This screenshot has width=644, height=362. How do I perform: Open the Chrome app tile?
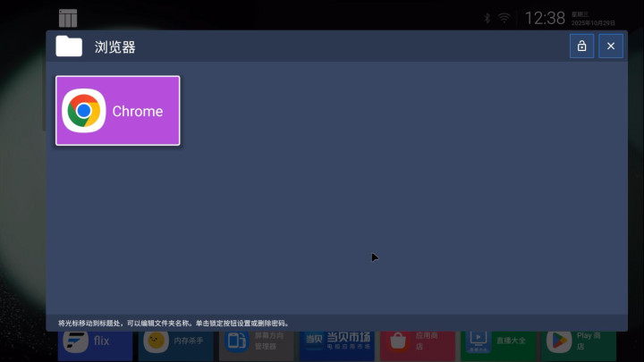click(118, 111)
